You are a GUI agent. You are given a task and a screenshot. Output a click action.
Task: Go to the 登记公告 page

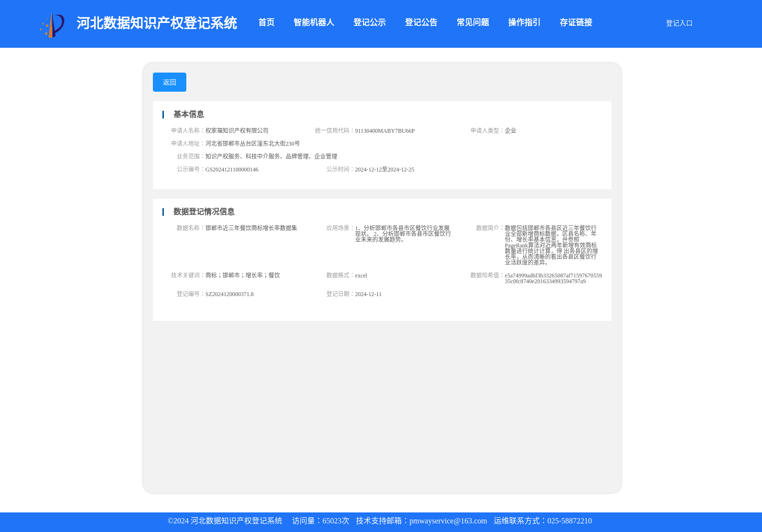click(x=421, y=22)
